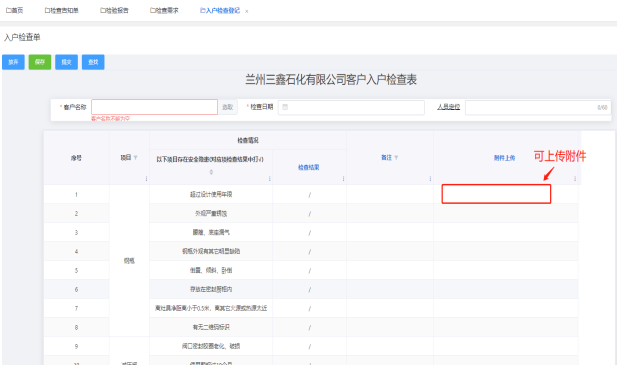Image resolution: width=617 pixels, height=366 pixels.
Task: Open the 检验报告 tab
Action: point(114,11)
